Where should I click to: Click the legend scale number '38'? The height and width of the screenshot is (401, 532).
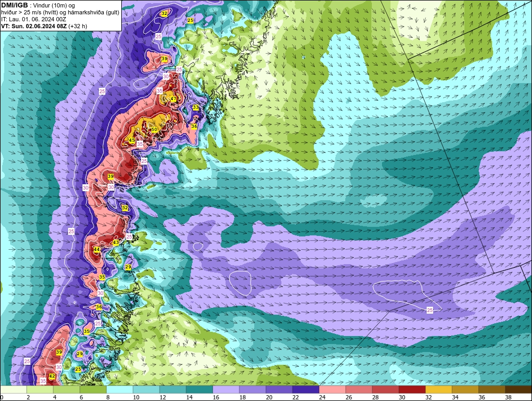[x=508, y=398]
